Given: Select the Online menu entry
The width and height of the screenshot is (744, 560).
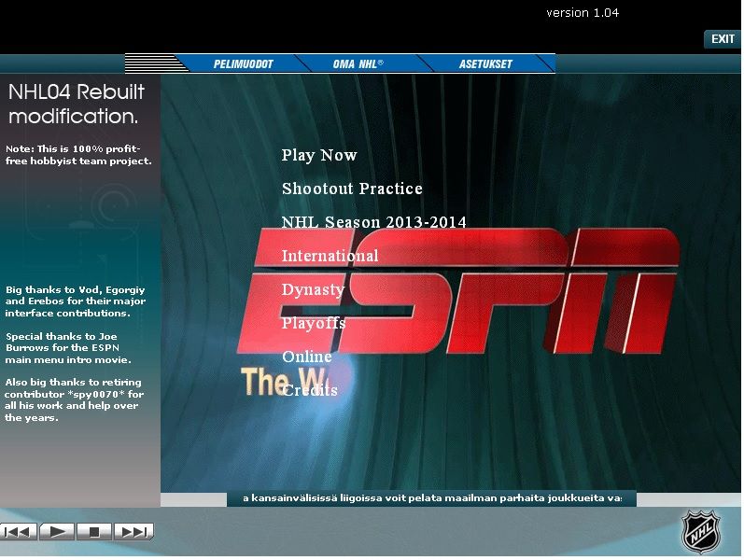Looking at the screenshot, I should pos(306,357).
